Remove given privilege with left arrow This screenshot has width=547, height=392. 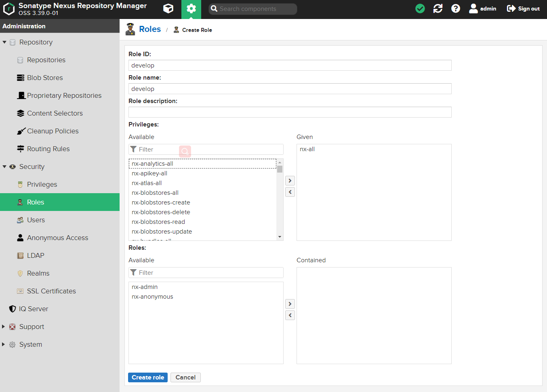[x=290, y=192]
